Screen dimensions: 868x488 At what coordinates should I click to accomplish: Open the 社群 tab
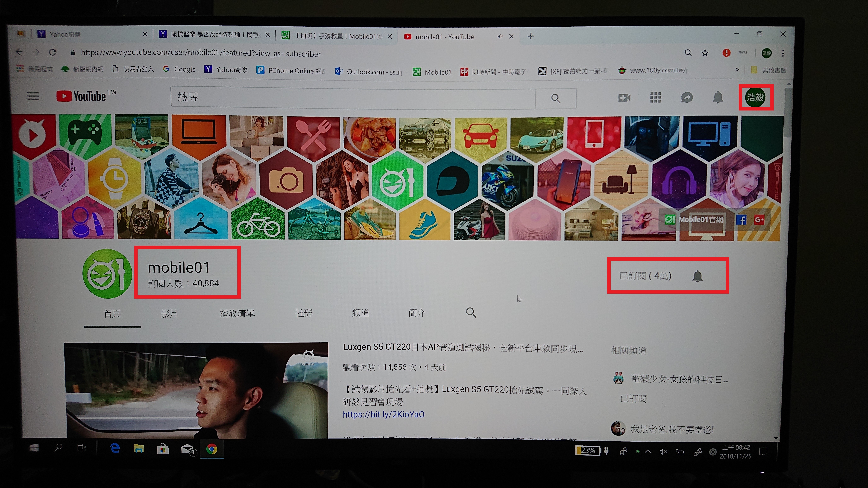click(304, 313)
